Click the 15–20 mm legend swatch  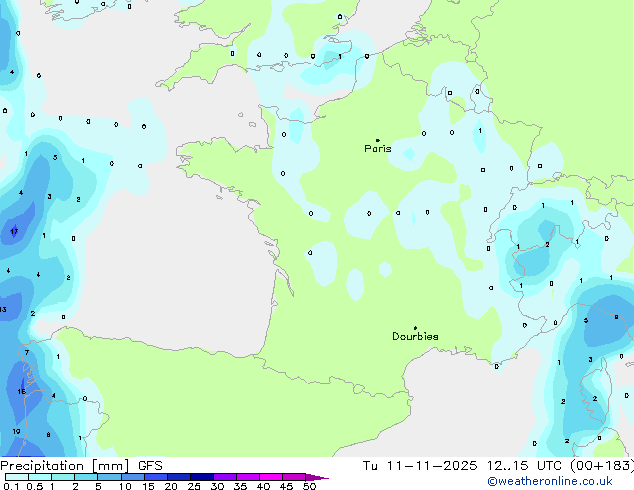[156, 477]
